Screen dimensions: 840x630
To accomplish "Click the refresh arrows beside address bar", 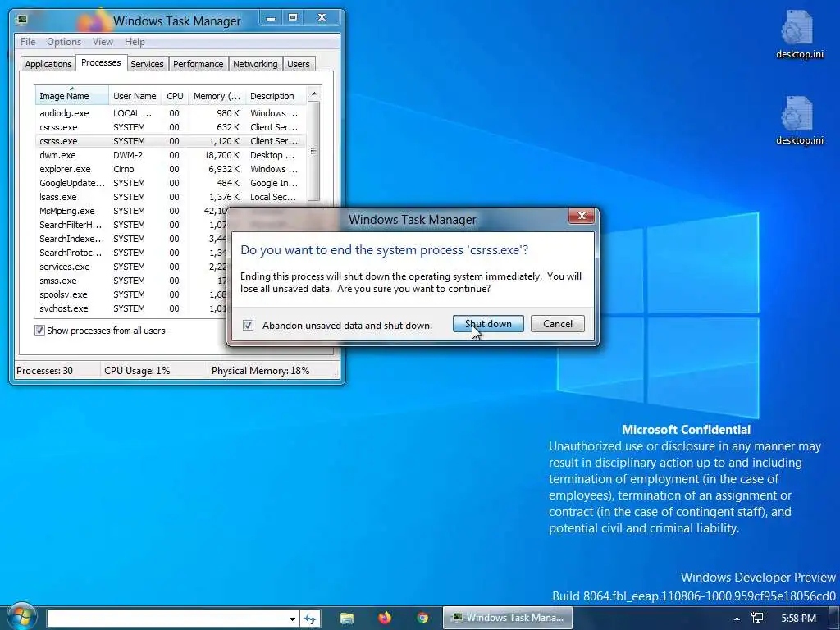I will pos(310,619).
